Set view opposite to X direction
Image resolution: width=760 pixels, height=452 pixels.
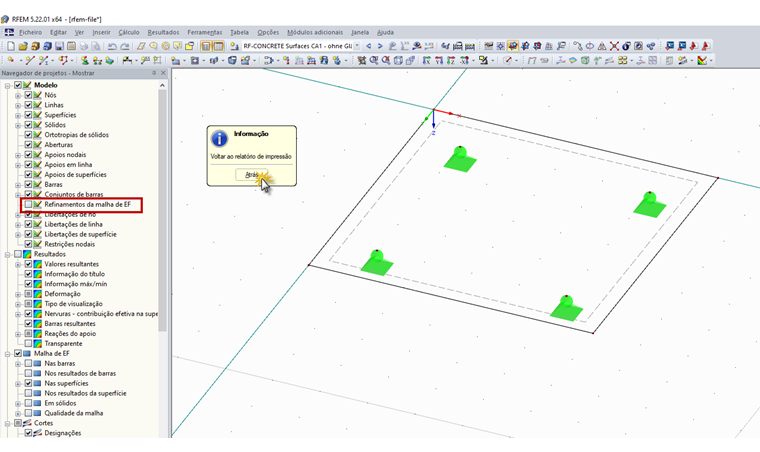(464, 61)
